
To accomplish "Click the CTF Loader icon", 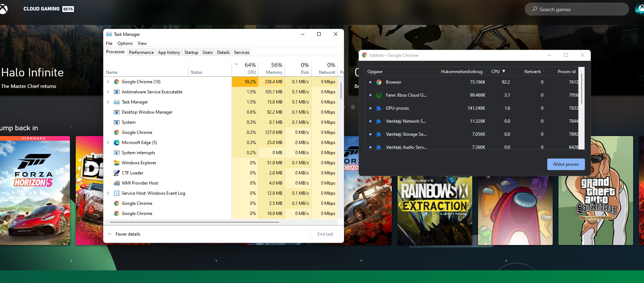I will (117, 173).
